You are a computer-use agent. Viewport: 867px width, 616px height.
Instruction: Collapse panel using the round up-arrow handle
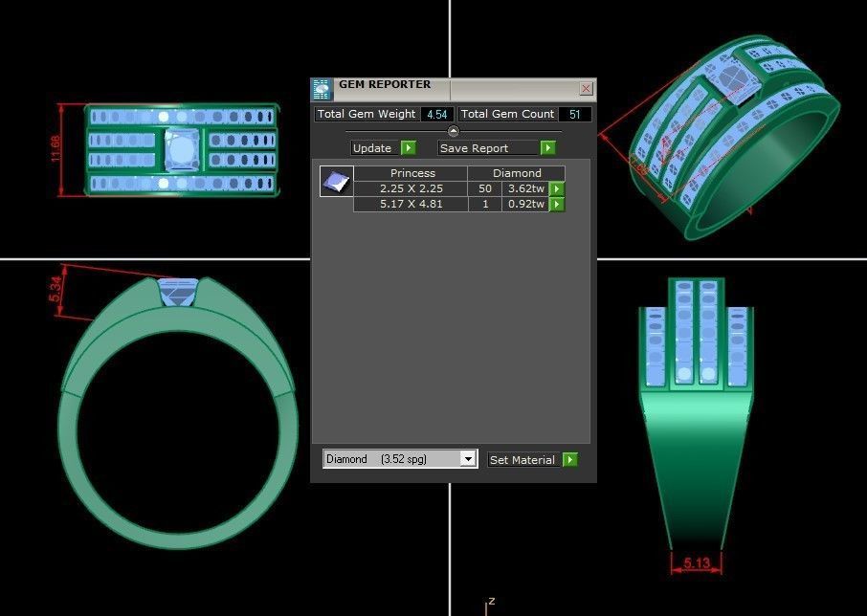[x=454, y=131]
